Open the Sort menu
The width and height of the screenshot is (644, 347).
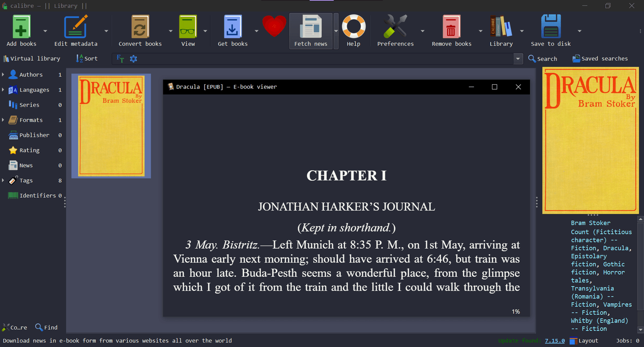[x=87, y=59]
